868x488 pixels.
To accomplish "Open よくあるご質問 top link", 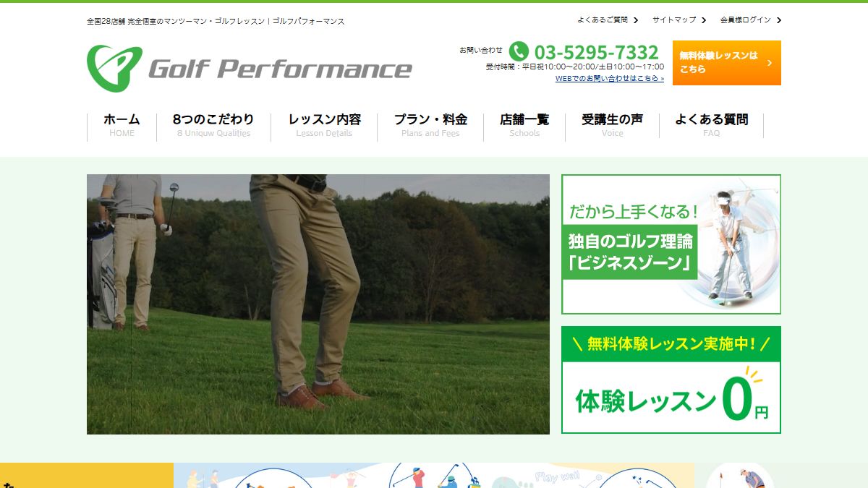I will (603, 20).
